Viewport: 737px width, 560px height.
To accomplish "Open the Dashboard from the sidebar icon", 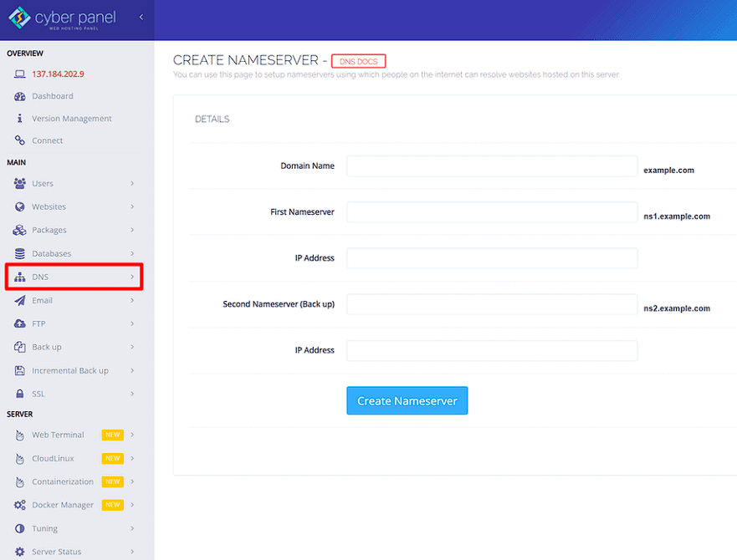I will [x=18, y=96].
